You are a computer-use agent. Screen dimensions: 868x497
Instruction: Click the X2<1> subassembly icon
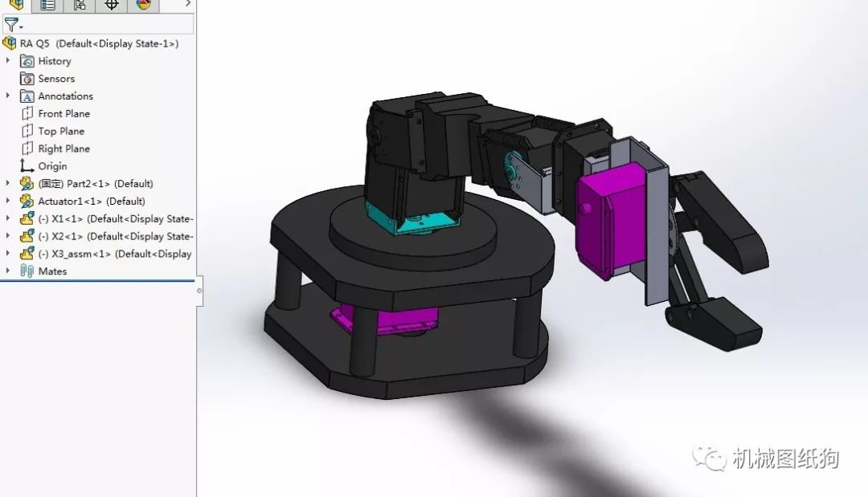[27, 236]
